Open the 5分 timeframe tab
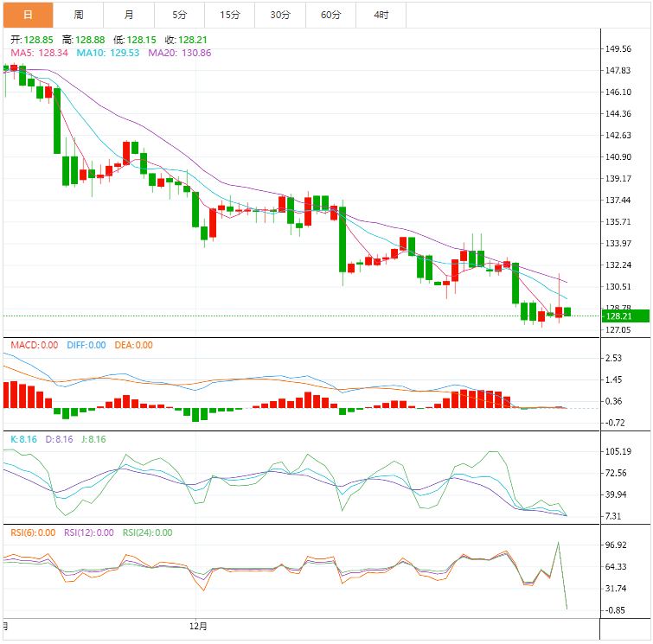Viewport: 653px width, 644px height. click(x=180, y=15)
